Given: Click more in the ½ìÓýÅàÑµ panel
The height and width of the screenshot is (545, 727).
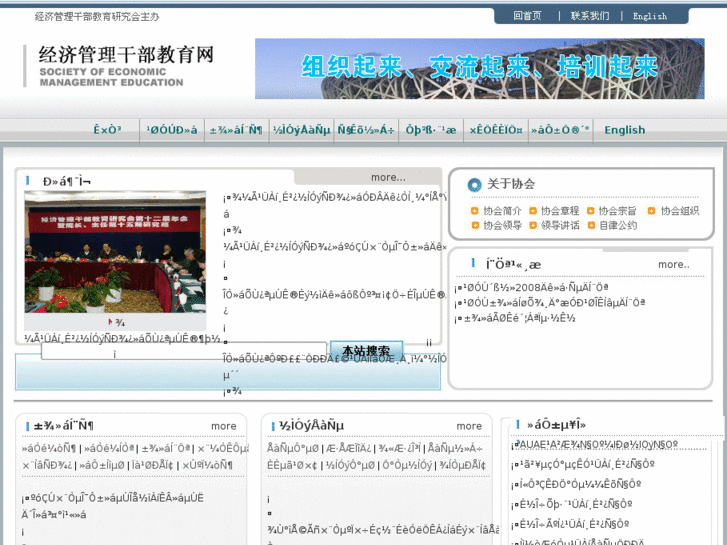Looking at the screenshot, I should pyautogui.click(x=469, y=426).
